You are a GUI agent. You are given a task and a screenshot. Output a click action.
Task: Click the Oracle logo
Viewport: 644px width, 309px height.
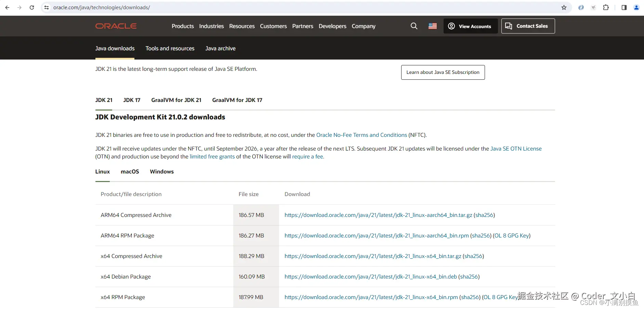click(x=116, y=26)
